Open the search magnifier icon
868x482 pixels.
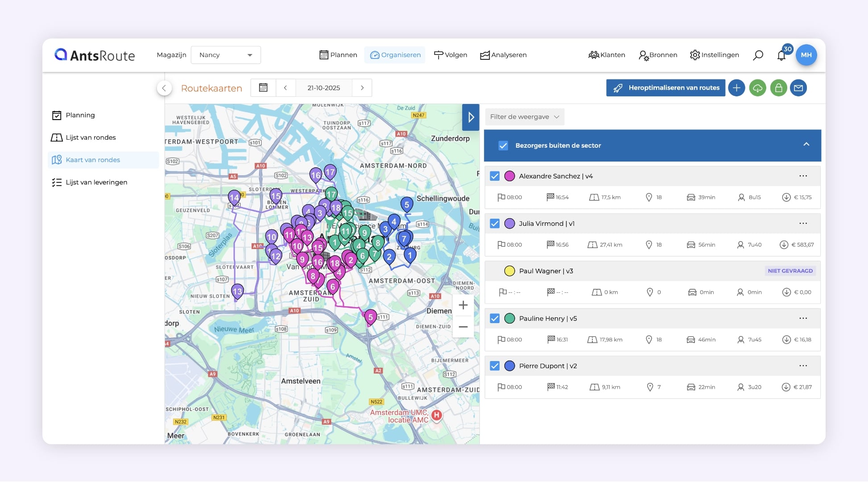(758, 55)
